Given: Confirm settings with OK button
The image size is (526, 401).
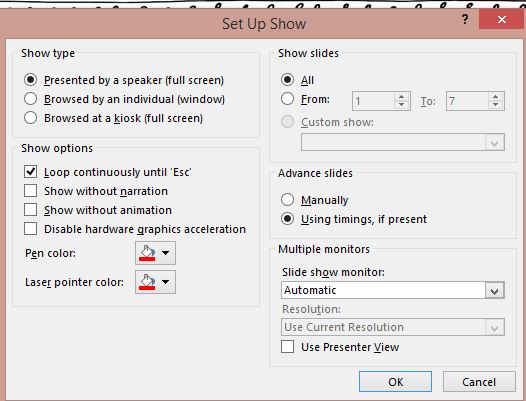Looking at the screenshot, I should tap(396, 382).
